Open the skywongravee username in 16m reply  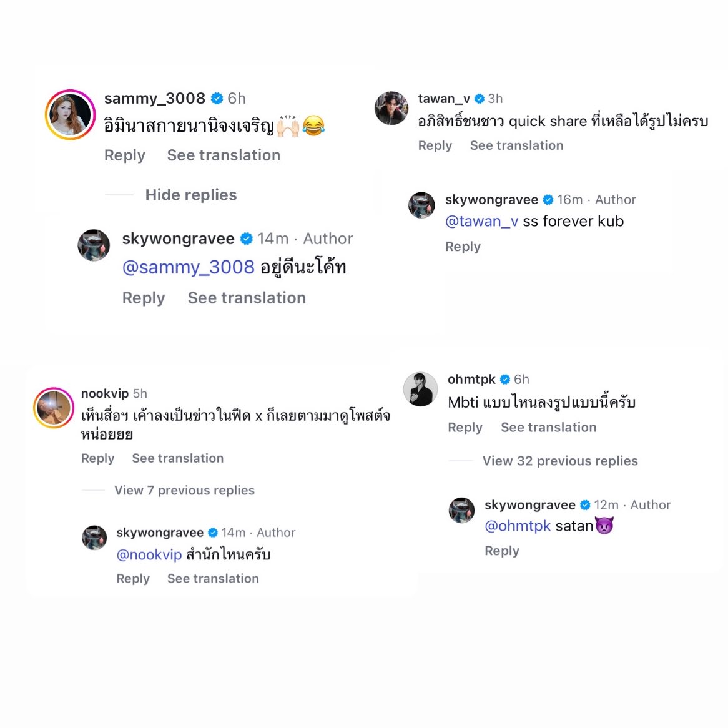point(491,200)
